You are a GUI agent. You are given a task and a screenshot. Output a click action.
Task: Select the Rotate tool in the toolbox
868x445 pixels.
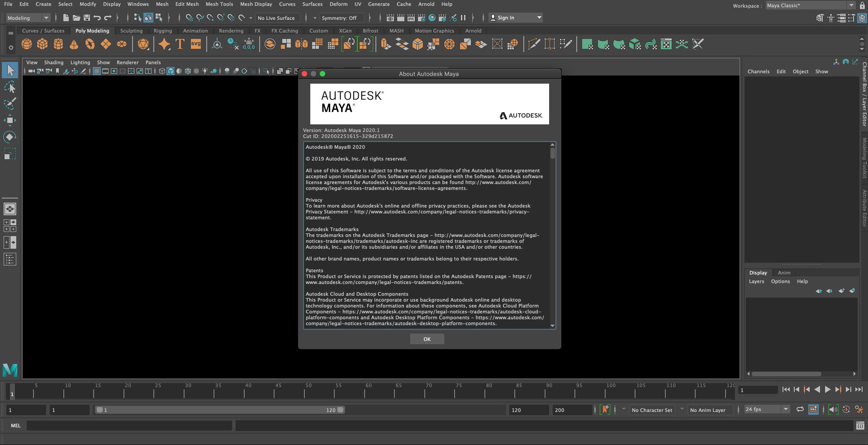pos(10,137)
